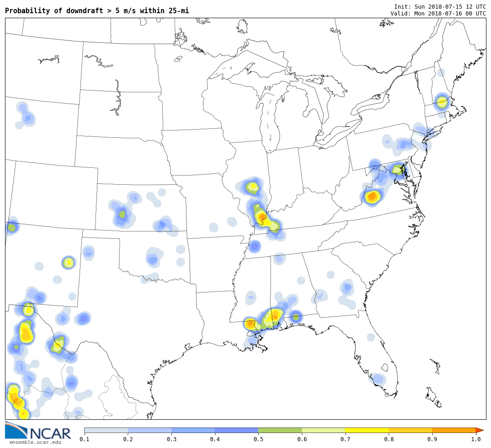
Task: Click the orange hotspot over Virginia
Action: (372, 196)
